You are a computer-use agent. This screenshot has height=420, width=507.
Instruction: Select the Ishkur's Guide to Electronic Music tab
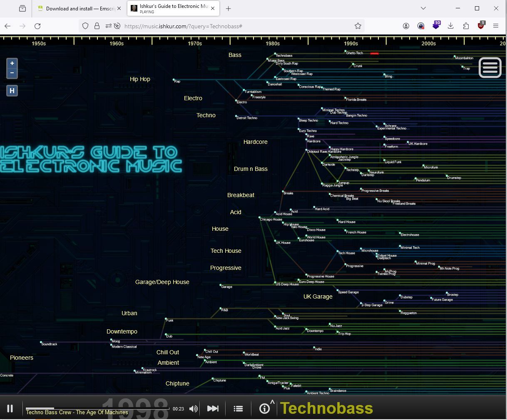[x=174, y=8]
